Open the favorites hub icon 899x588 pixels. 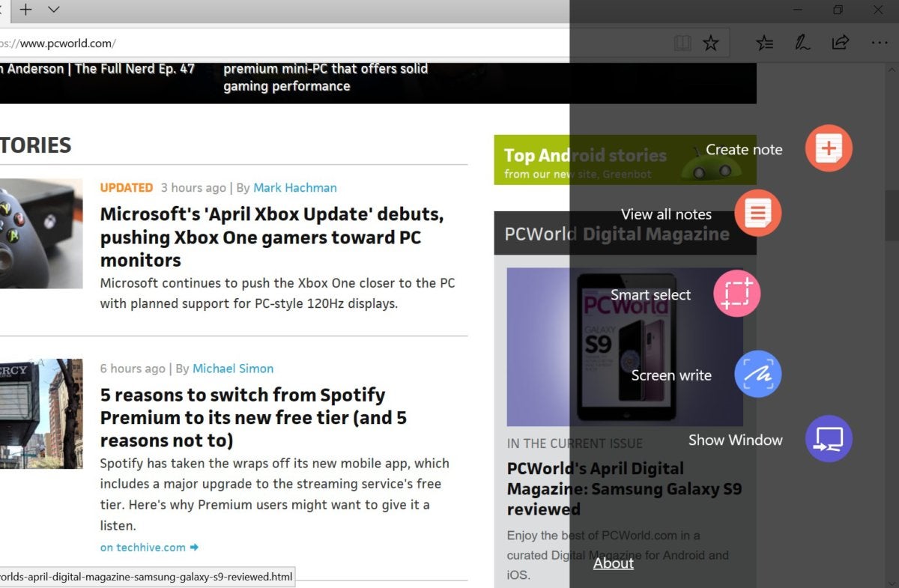pos(764,43)
